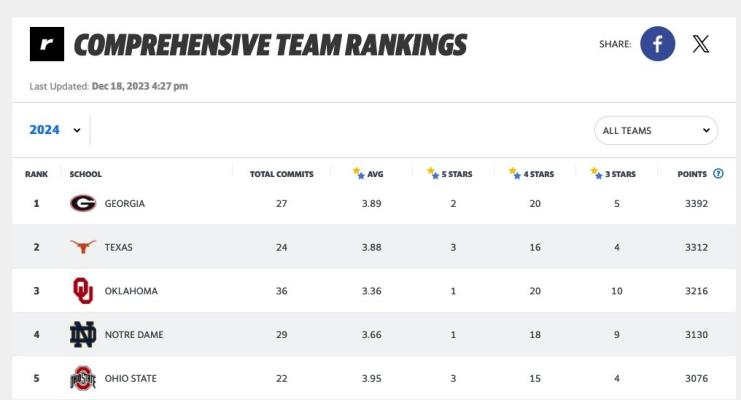Click the Oklahoma Sooners logo
741x400 pixels.
pyautogui.click(x=83, y=290)
